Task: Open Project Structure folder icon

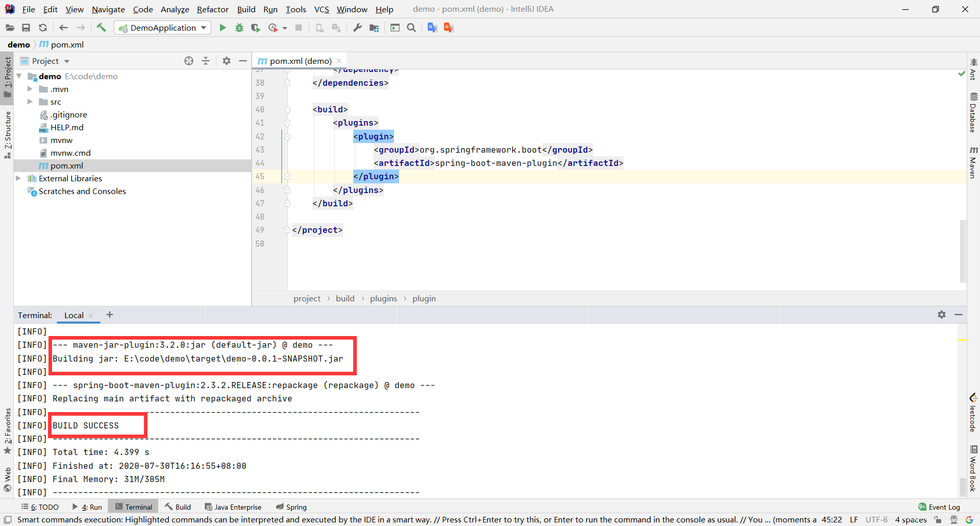Action: (374, 28)
